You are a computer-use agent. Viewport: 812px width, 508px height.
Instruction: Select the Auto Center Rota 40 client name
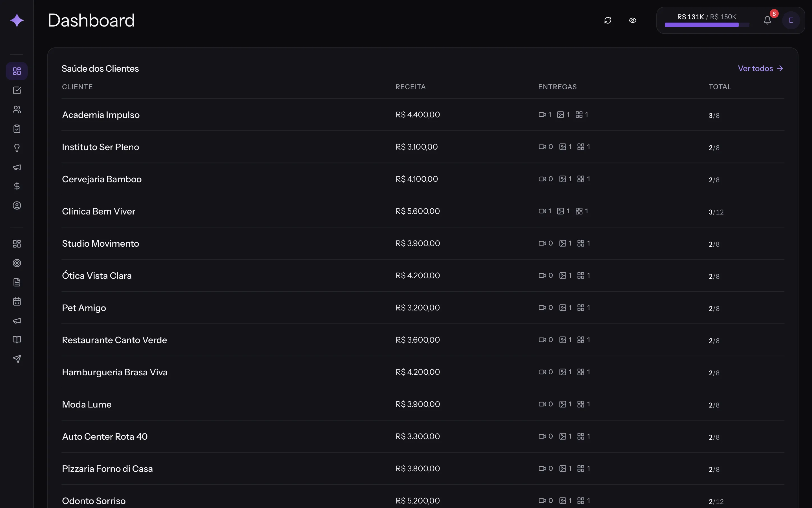(105, 437)
